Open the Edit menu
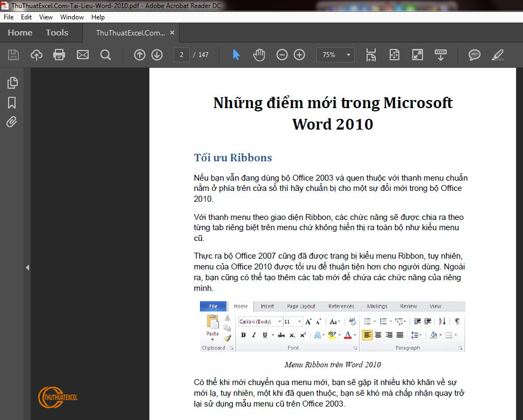This screenshot has width=523, height=420. pyautogui.click(x=26, y=17)
